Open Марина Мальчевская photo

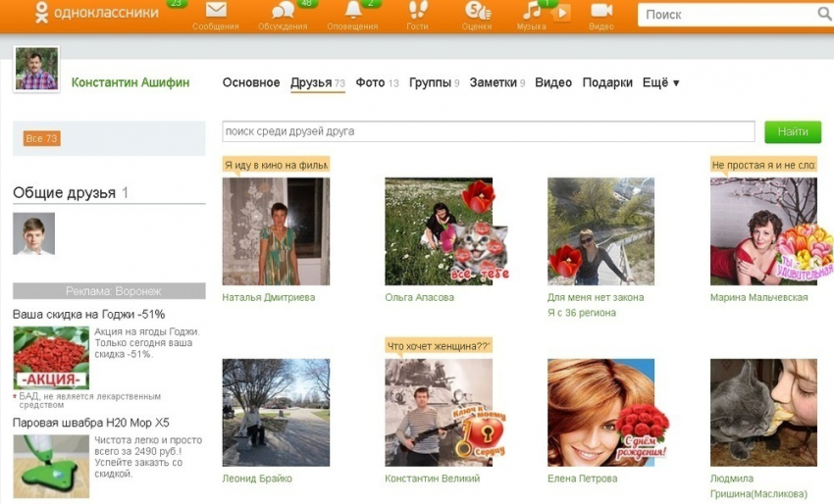coord(763,231)
